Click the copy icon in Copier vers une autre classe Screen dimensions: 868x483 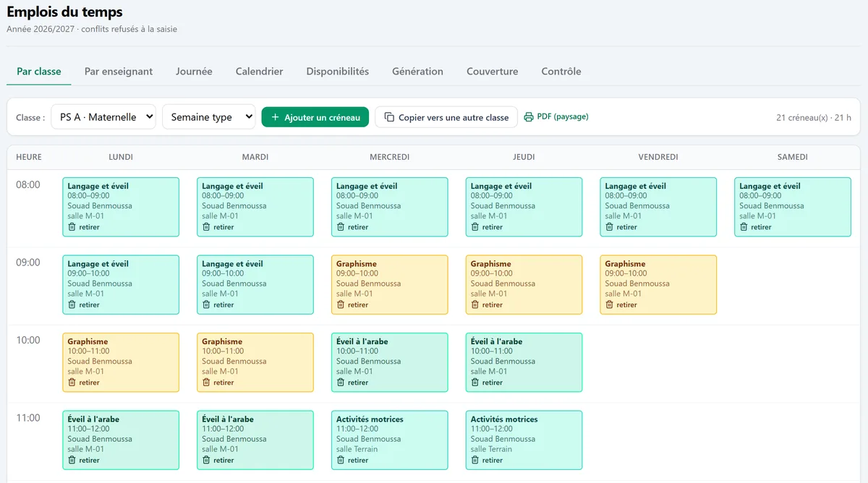tap(389, 117)
